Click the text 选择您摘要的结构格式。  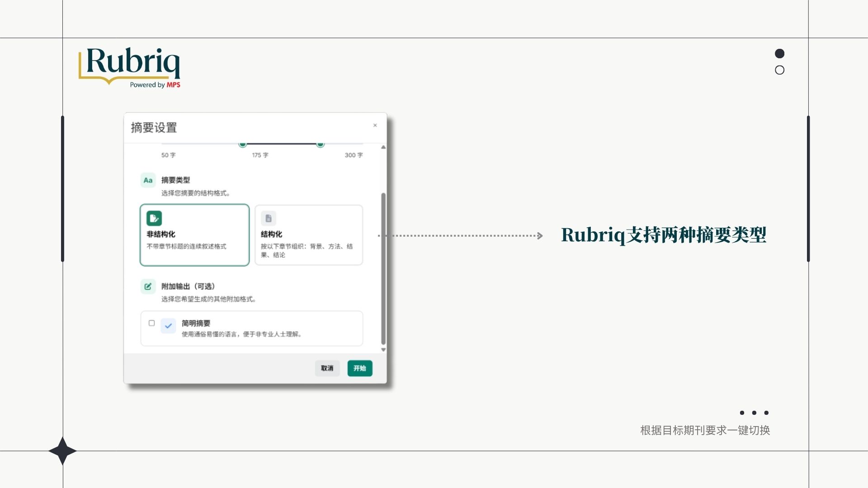point(195,193)
